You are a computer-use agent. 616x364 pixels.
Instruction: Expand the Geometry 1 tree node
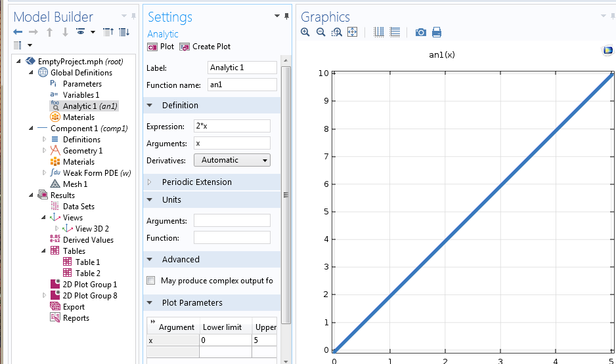[x=45, y=151]
